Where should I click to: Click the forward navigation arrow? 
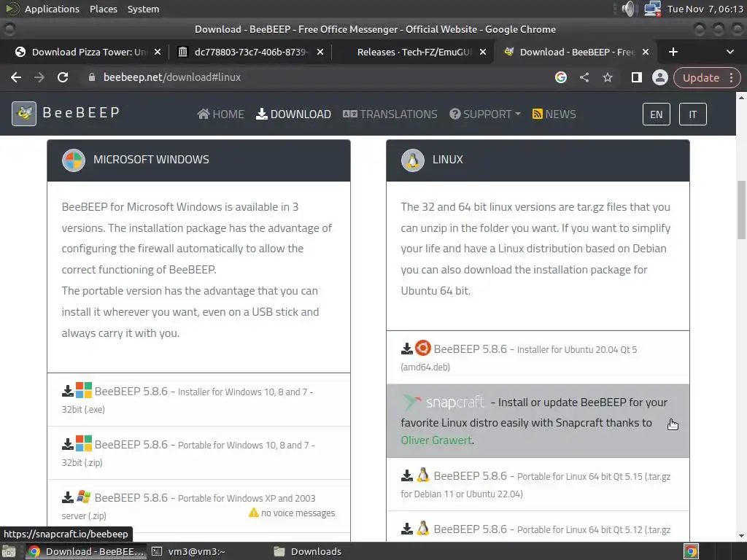(39, 77)
